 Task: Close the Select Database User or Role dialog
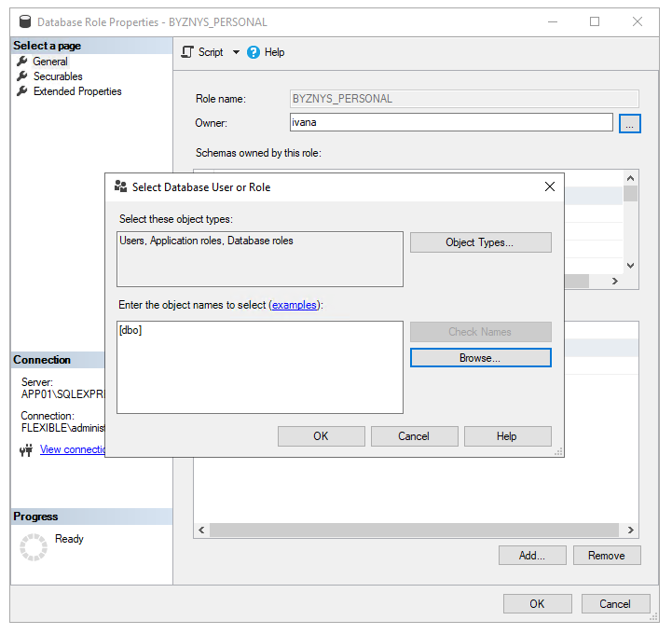point(549,186)
